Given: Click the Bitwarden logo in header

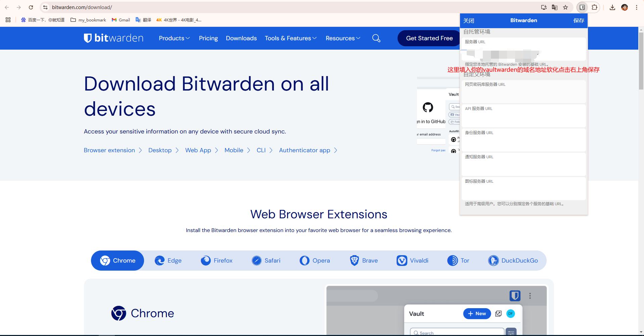Looking at the screenshot, I should (x=113, y=38).
